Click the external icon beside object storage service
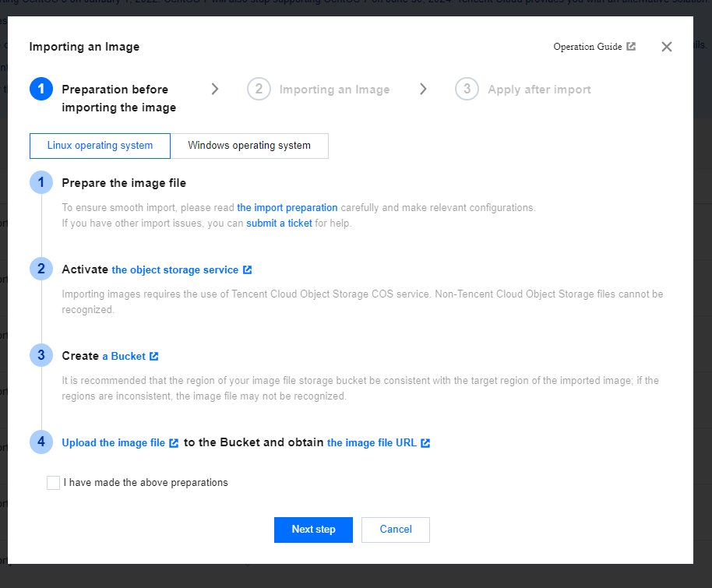The image size is (712, 588). [x=247, y=270]
